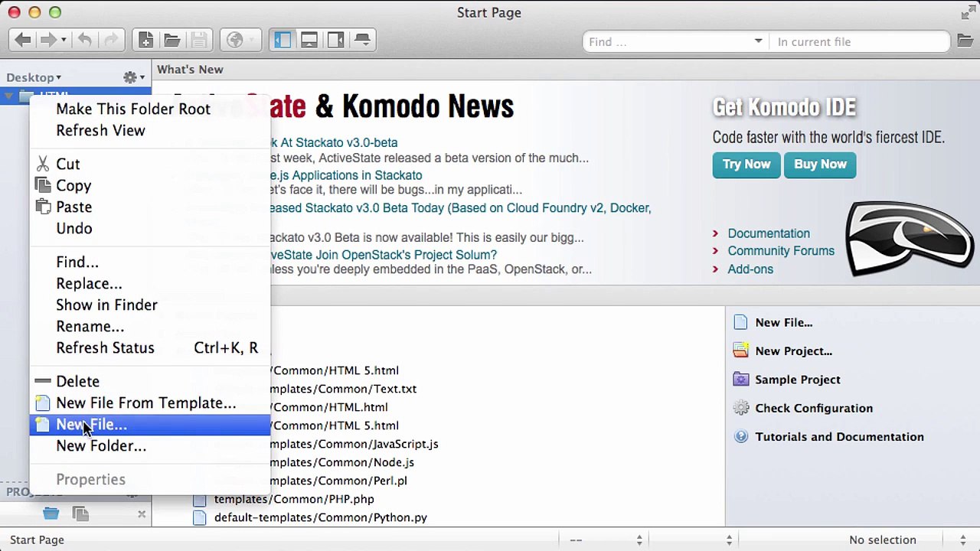Viewport: 980px width, 551px height.
Task: Click the projects pane copy-pages icon
Action: pos(80,514)
